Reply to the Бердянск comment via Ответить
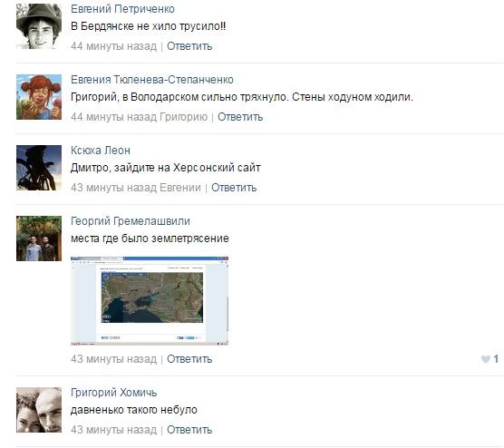 (189, 46)
